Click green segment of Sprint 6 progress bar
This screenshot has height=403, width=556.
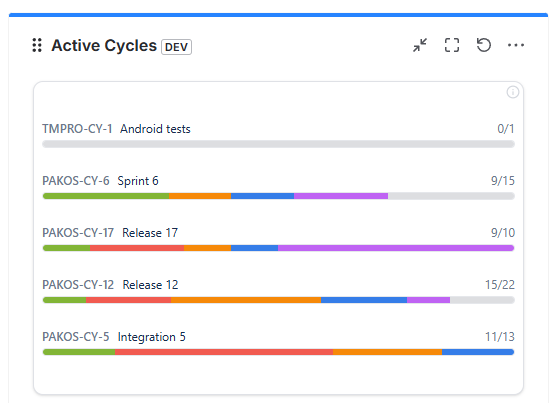[x=106, y=196]
